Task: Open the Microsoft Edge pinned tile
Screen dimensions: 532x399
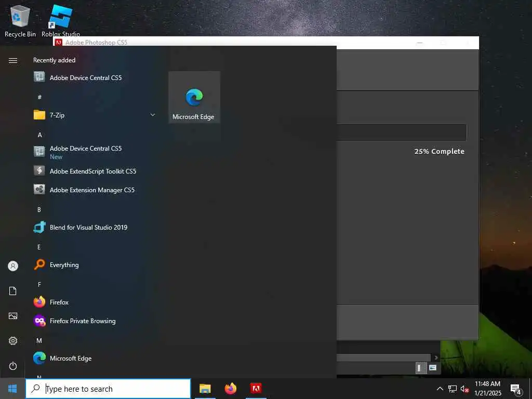Action: pos(194,97)
